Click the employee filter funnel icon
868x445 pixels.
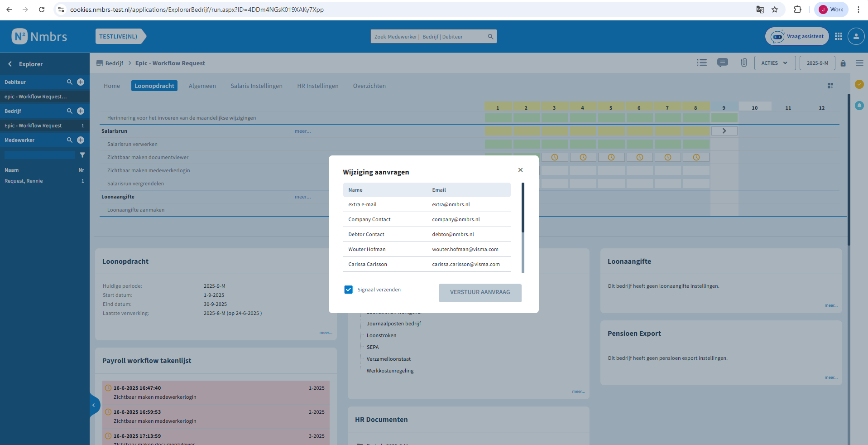[x=82, y=155]
